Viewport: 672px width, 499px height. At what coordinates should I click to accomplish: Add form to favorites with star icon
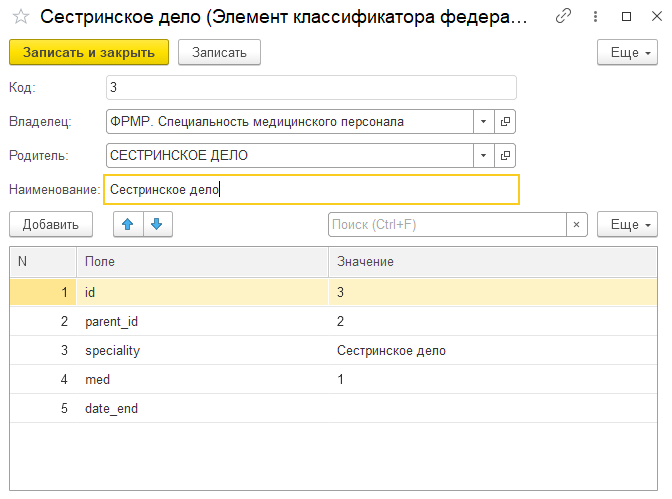click(x=20, y=17)
